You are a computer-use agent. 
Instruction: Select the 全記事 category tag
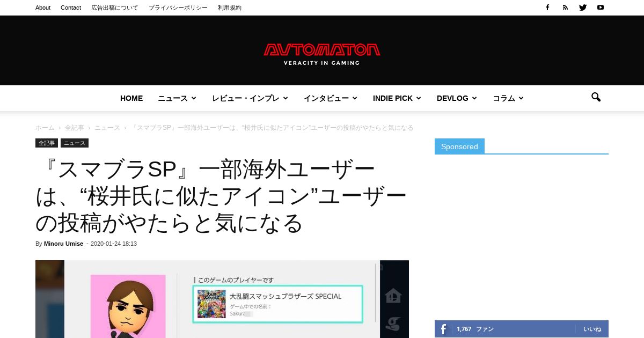(47, 143)
